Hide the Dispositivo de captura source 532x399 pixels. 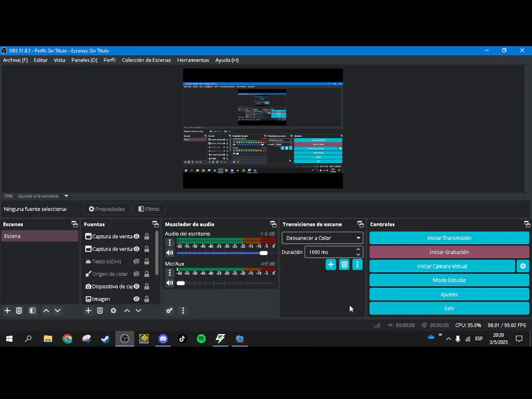[137, 287]
